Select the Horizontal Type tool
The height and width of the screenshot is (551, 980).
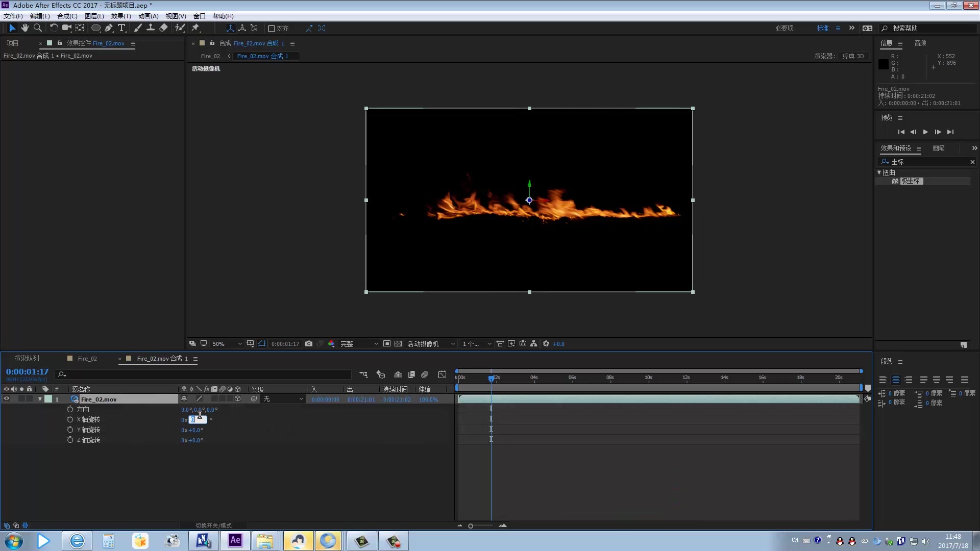tap(121, 28)
